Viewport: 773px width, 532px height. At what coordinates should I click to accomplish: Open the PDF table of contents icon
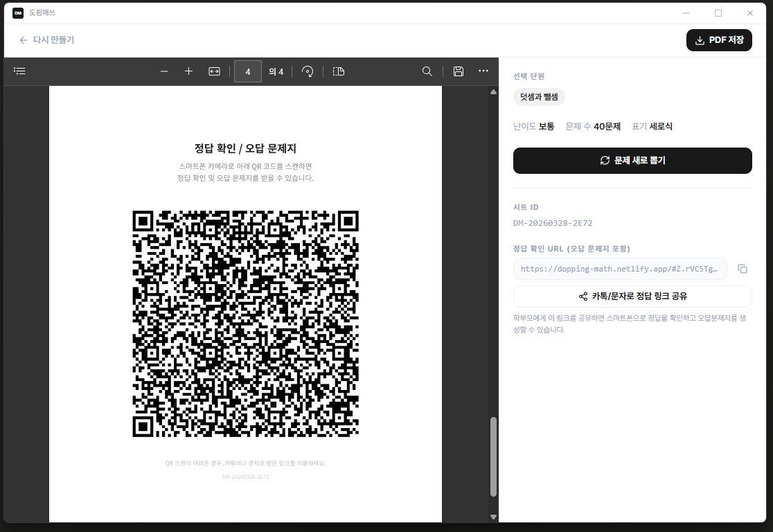19,71
